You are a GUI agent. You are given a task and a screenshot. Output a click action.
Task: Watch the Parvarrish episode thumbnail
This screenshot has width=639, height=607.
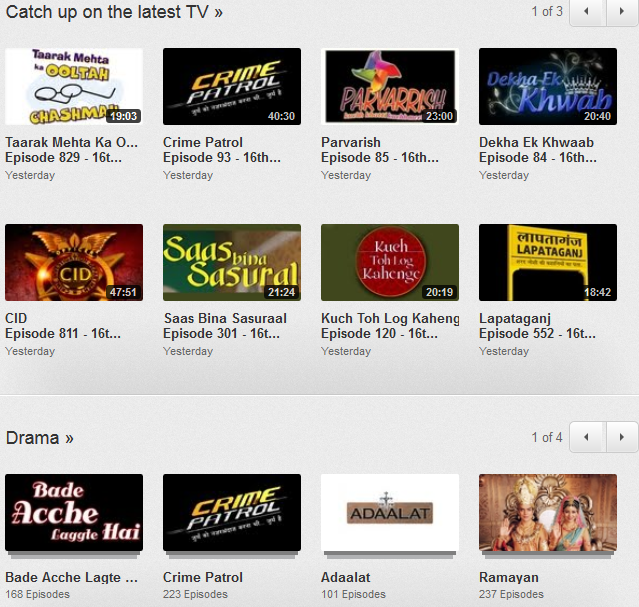(x=390, y=86)
